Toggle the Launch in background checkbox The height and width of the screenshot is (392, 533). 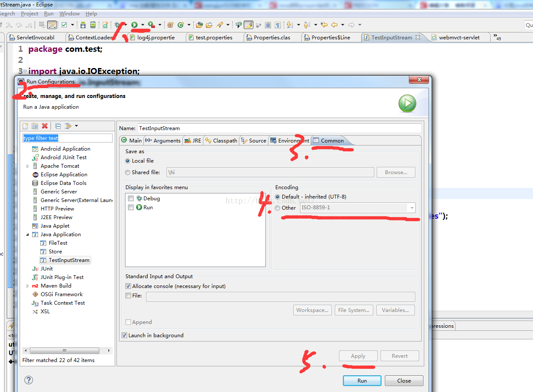pyautogui.click(x=125, y=336)
